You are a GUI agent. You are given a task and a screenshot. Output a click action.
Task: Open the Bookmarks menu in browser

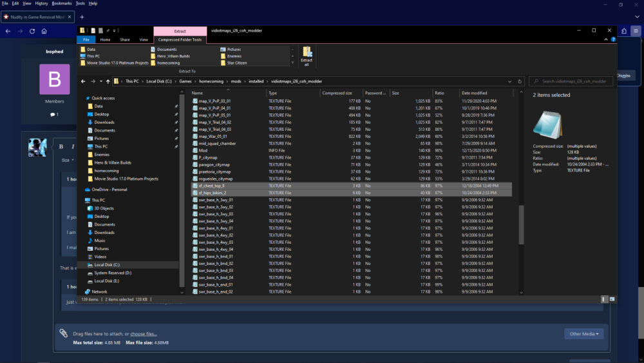[62, 3]
